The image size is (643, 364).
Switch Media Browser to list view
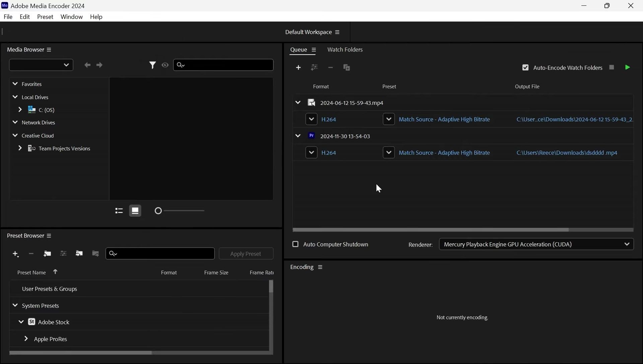pos(119,211)
